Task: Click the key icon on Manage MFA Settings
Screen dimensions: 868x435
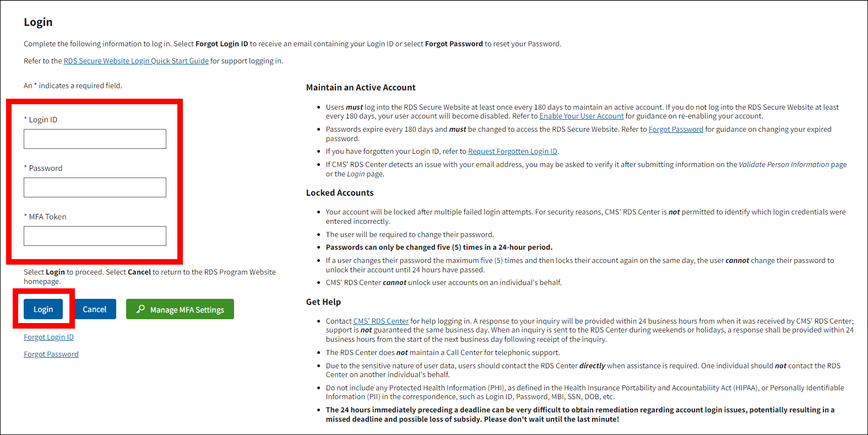Action: pos(140,309)
